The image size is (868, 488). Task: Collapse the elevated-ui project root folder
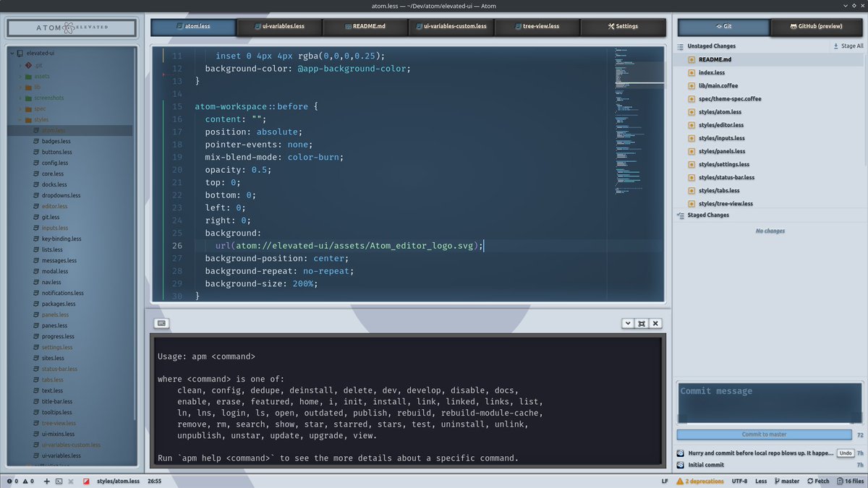(x=12, y=53)
